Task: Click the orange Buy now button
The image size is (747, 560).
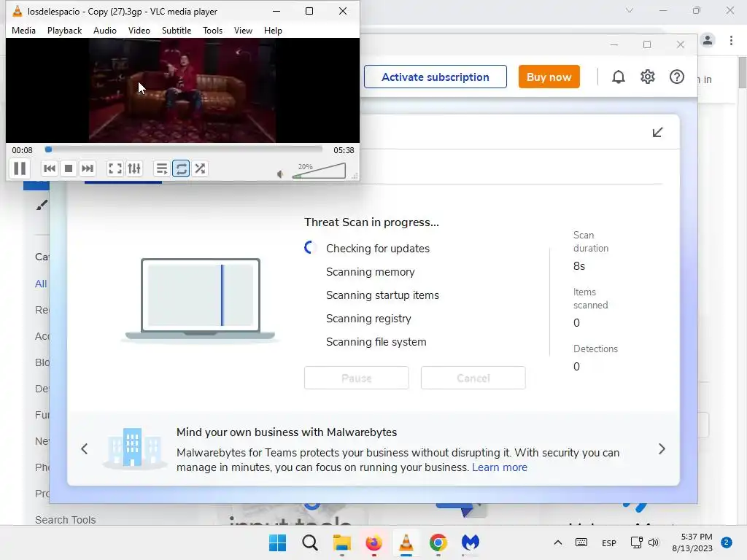Action: click(x=549, y=77)
